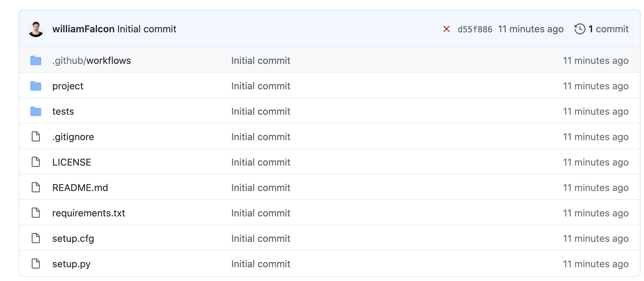The image size is (644, 281).
Task: Open Initial commit message in setup.py row
Action: tap(261, 264)
